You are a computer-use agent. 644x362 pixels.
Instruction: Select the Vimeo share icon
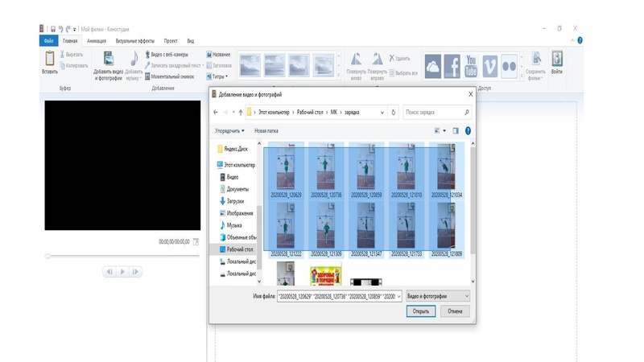[x=489, y=65]
